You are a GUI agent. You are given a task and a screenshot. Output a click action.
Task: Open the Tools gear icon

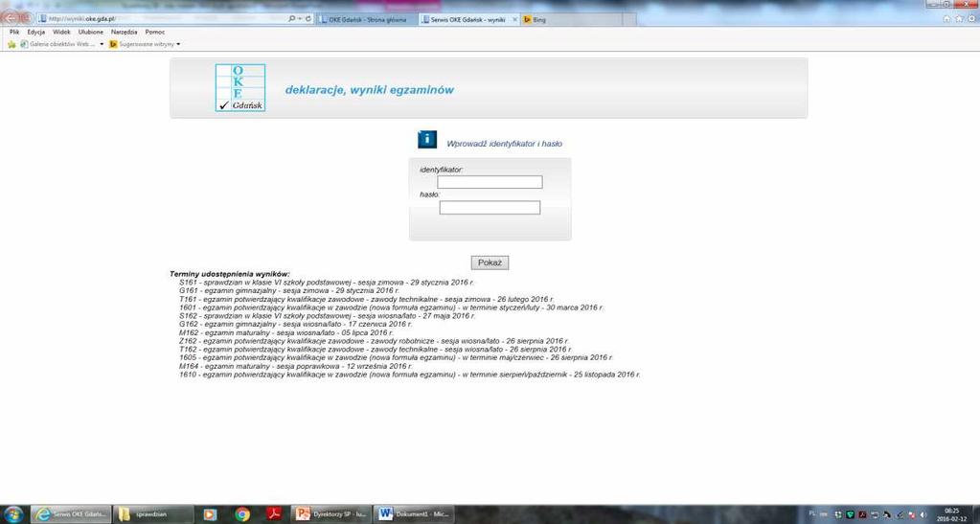coord(970,19)
